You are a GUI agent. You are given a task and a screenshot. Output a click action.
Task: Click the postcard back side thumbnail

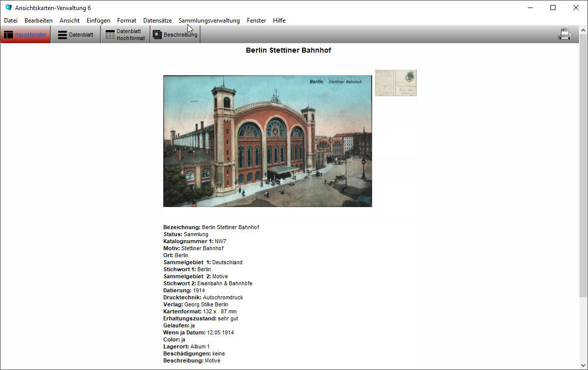coord(396,83)
